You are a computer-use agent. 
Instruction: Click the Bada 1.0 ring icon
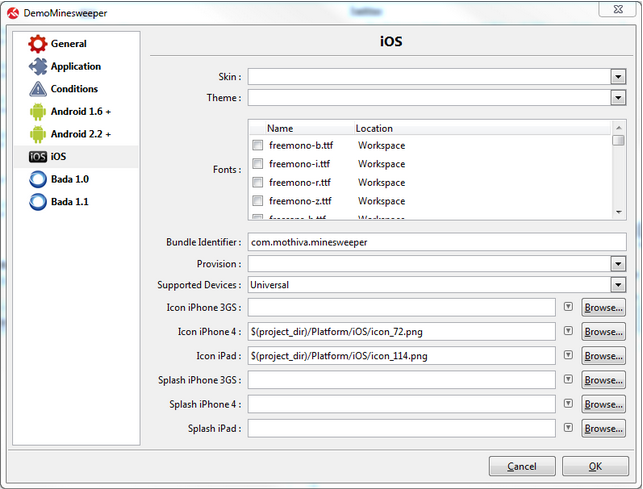tap(38, 179)
